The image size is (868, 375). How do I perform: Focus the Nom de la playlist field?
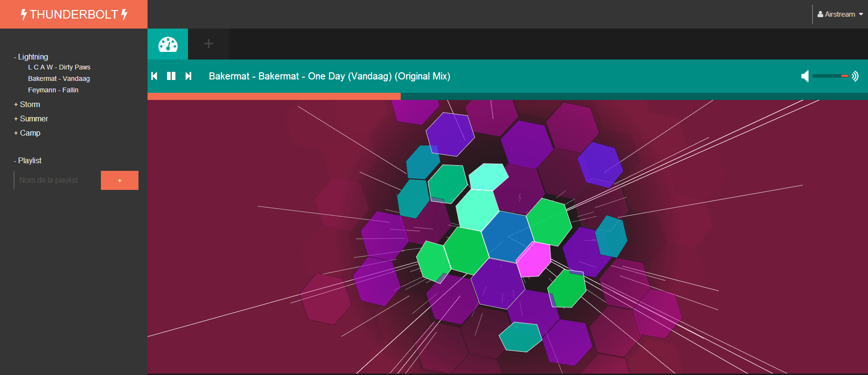tap(57, 180)
